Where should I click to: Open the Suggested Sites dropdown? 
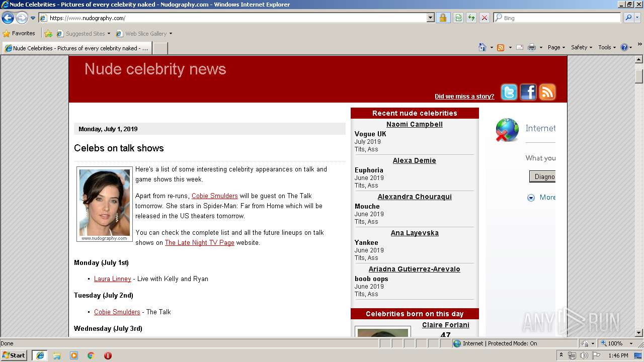pos(84,34)
